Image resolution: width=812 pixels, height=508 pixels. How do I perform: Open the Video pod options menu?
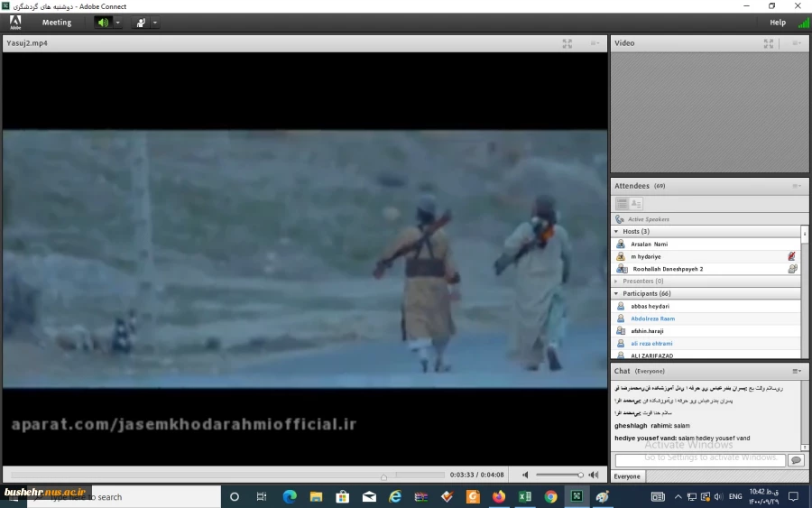[797, 43]
